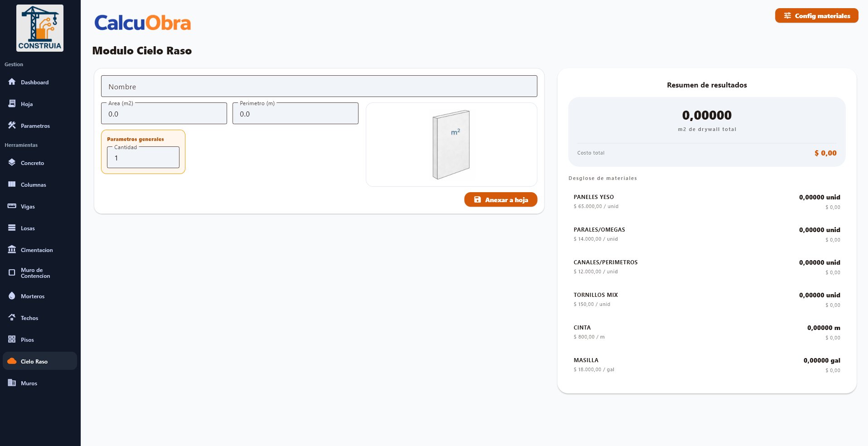Screen dimensions: 868x446
Task: Open the Vigas menu item
Action: [x=28, y=207]
